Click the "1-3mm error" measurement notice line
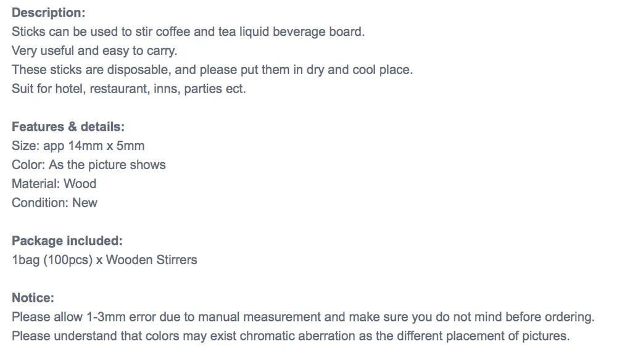The width and height of the screenshot is (617, 364). [303, 317]
